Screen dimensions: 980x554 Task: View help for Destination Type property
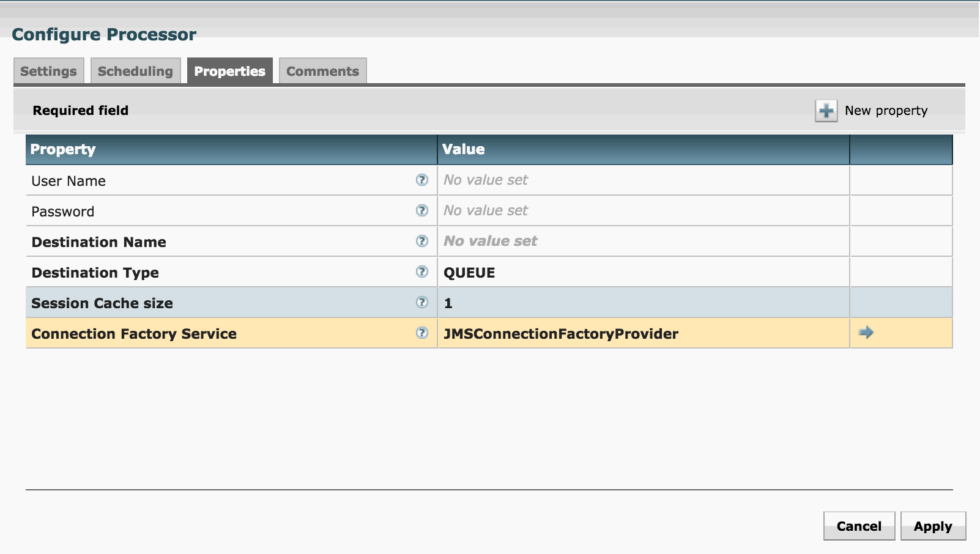[x=421, y=271]
